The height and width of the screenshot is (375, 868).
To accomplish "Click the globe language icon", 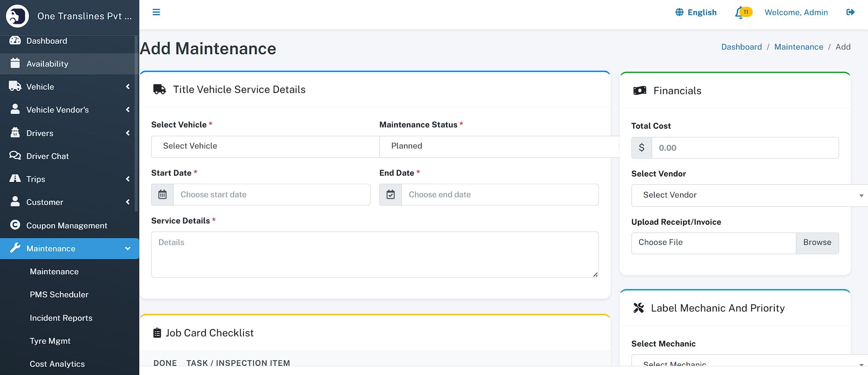I will point(679,12).
